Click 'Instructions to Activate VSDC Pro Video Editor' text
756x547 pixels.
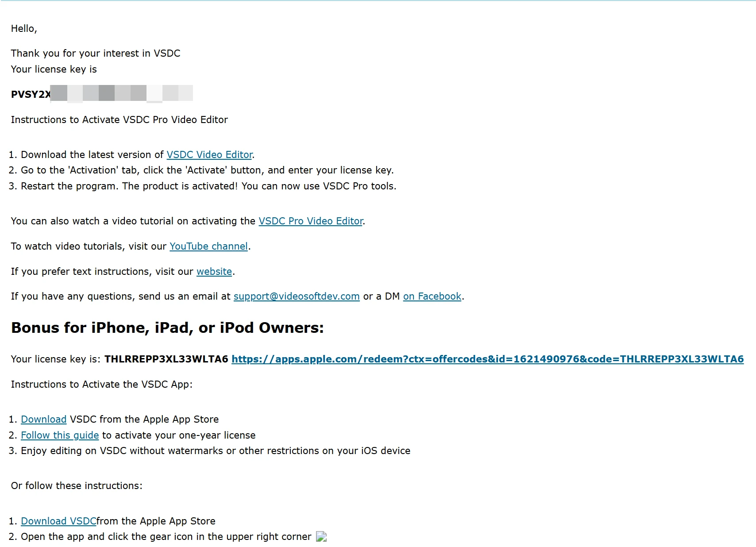[120, 119]
